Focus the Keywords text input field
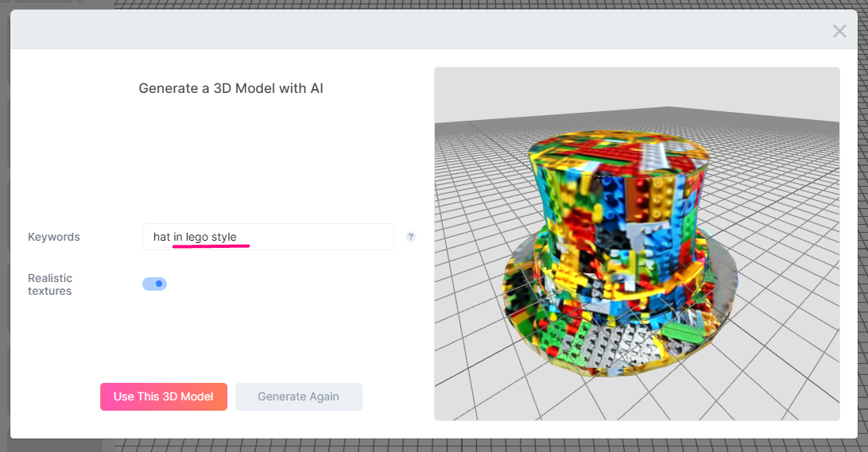868x452 pixels. pos(318,237)
